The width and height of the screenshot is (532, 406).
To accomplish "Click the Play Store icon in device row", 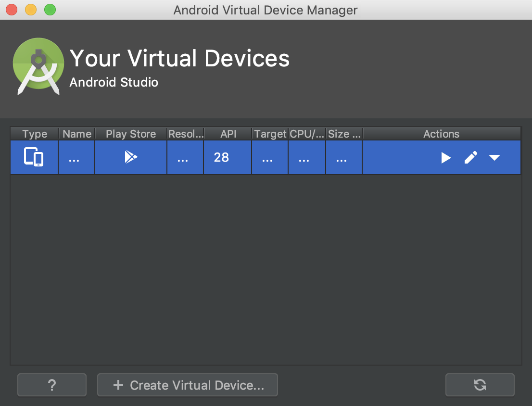I will (x=131, y=157).
